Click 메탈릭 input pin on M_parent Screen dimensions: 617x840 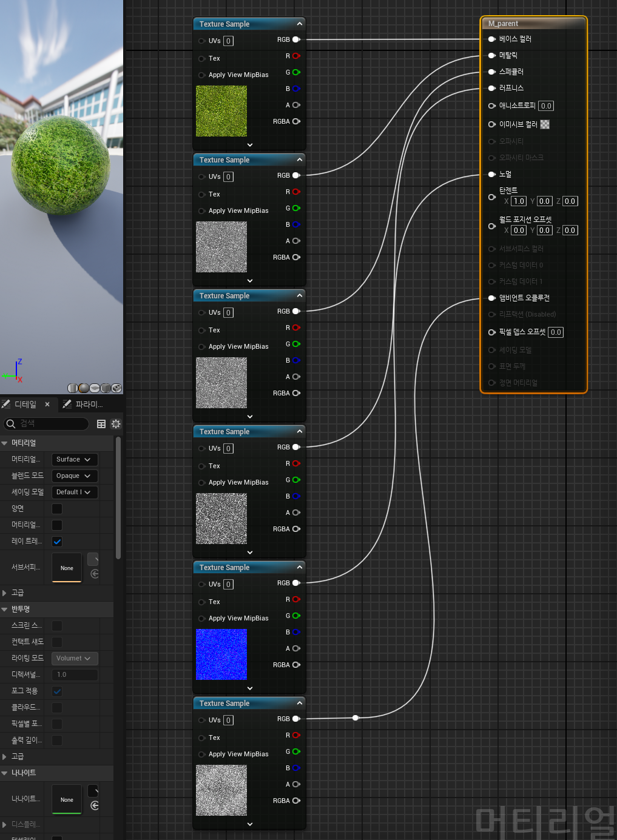tap(492, 55)
